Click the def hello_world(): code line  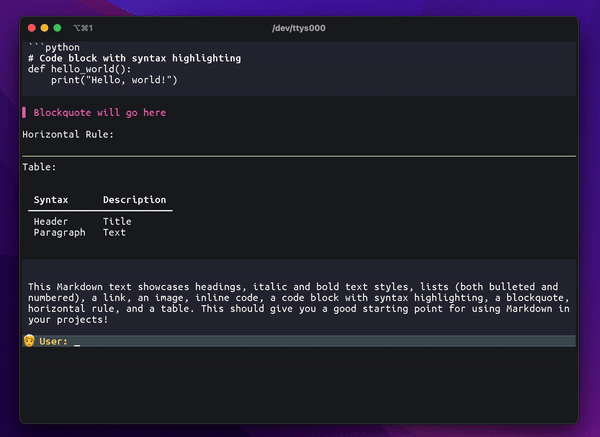tap(80, 69)
